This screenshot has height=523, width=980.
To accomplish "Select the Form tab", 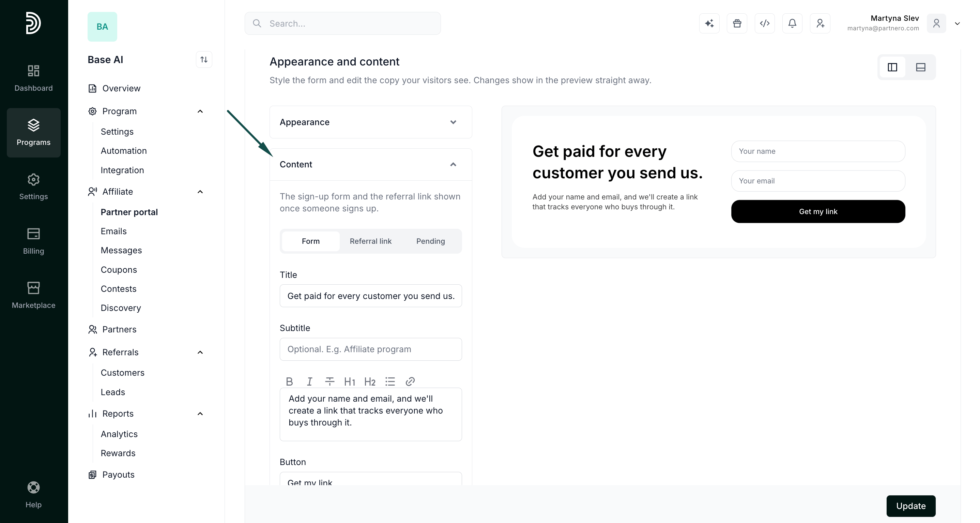I will 311,241.
